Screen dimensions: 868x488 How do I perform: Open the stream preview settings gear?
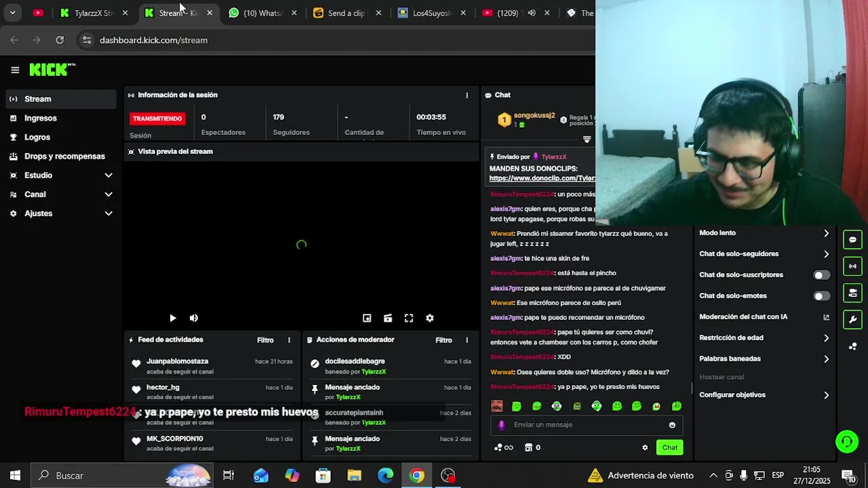tap(429, 318)
